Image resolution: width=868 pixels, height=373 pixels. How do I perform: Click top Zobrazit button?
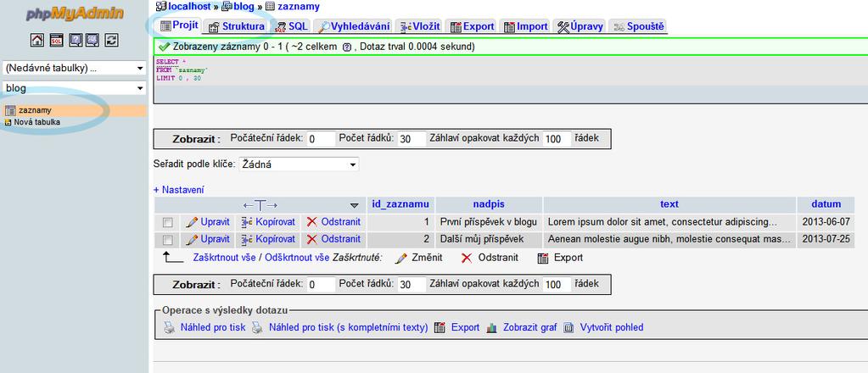(x=195, y=139)
